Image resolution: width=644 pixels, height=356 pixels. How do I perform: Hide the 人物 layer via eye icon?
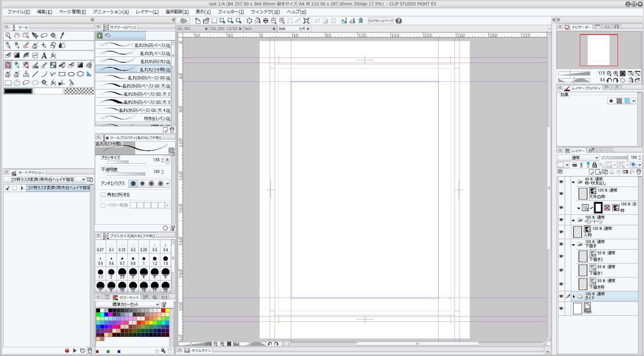(561, 232)
